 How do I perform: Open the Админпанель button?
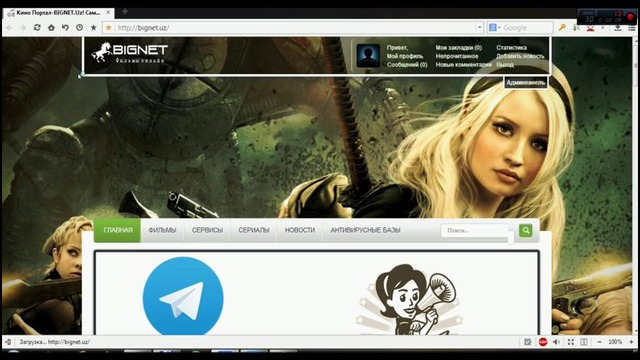click(x=525, y=83)
